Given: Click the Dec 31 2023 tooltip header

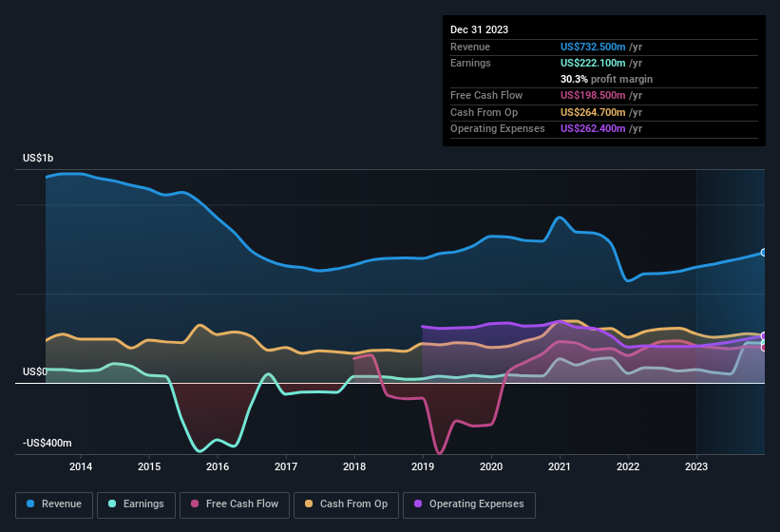Looking at the screenshot, I should (x=479, y=29).
